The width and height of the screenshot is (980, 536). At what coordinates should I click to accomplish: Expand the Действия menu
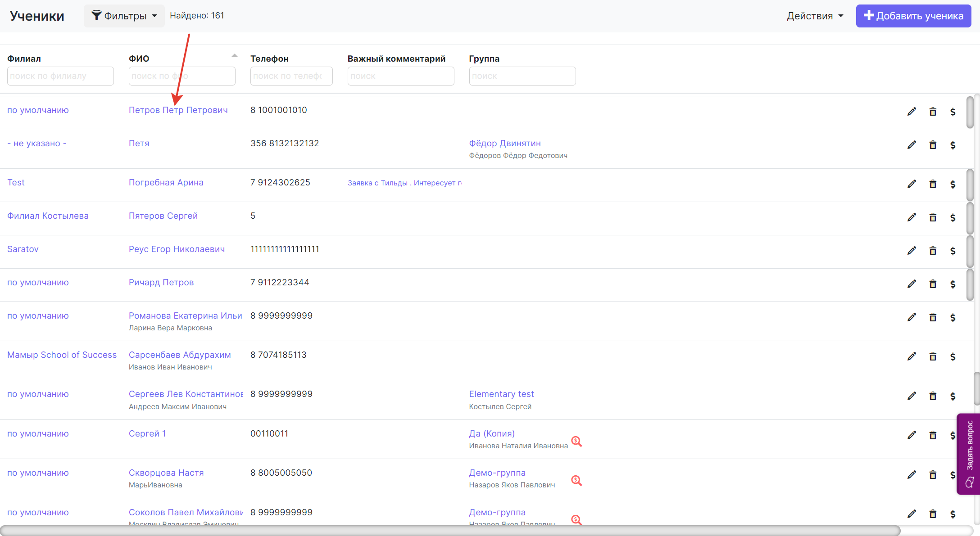815,16
